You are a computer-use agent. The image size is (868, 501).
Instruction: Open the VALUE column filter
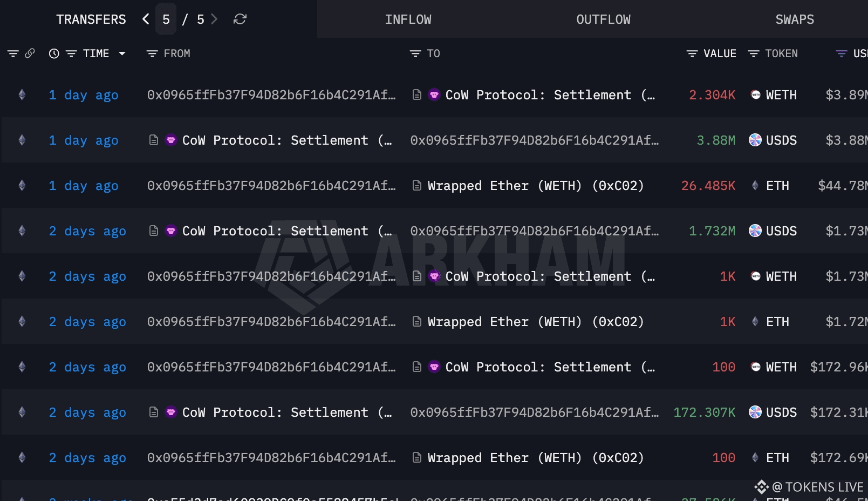point(692,53)
